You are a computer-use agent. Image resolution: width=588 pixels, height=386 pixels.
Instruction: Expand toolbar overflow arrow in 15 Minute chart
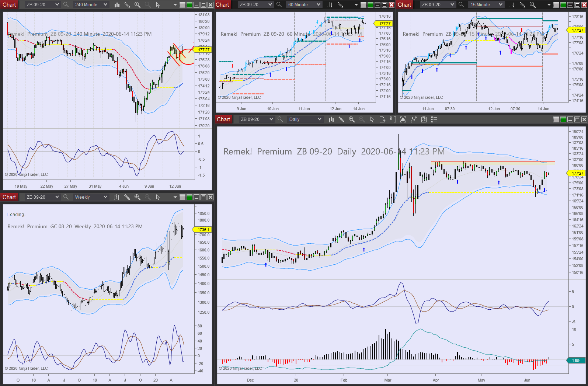click(x=549, y=5)
